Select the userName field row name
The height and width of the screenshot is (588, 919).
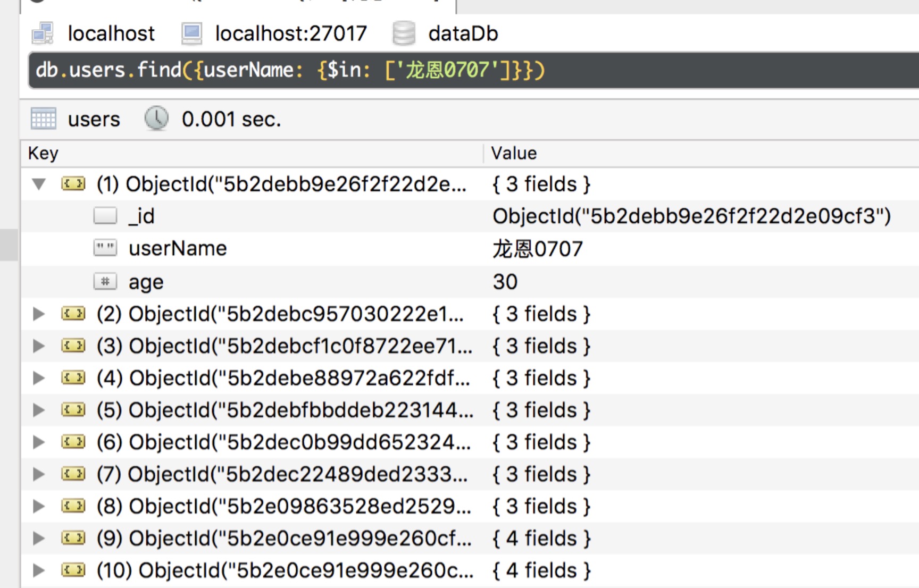[178, 248]
